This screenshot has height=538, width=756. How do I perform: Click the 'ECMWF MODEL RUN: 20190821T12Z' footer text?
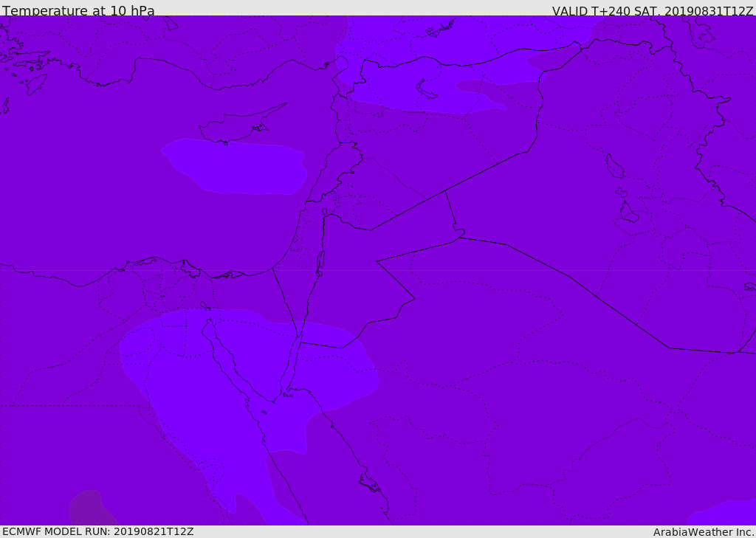tap(98, 531)
